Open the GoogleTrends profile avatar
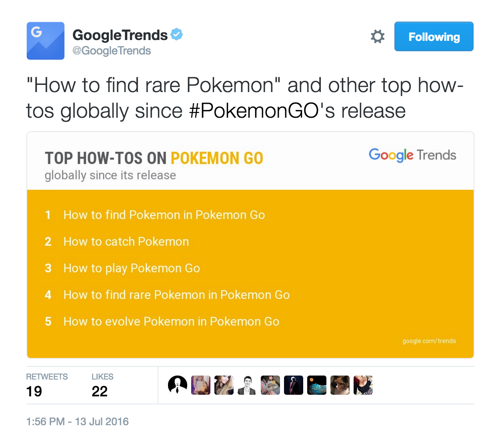 (46, 41)
